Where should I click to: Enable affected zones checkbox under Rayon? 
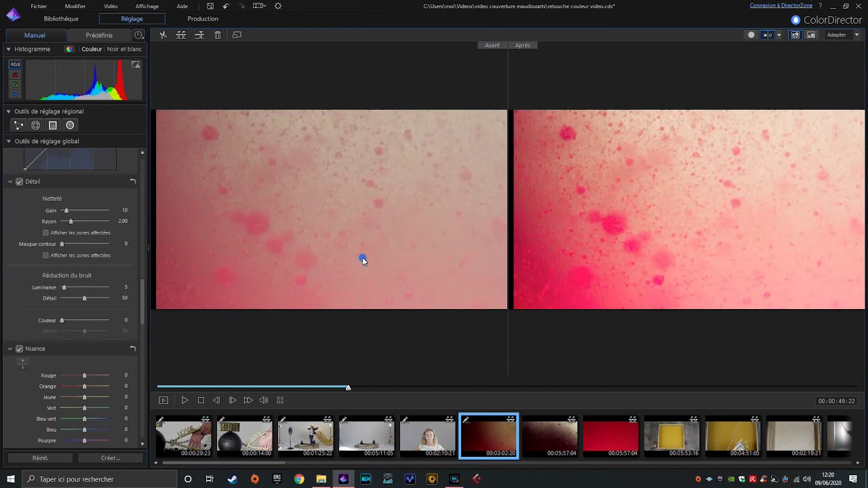[x=45, y=232]
